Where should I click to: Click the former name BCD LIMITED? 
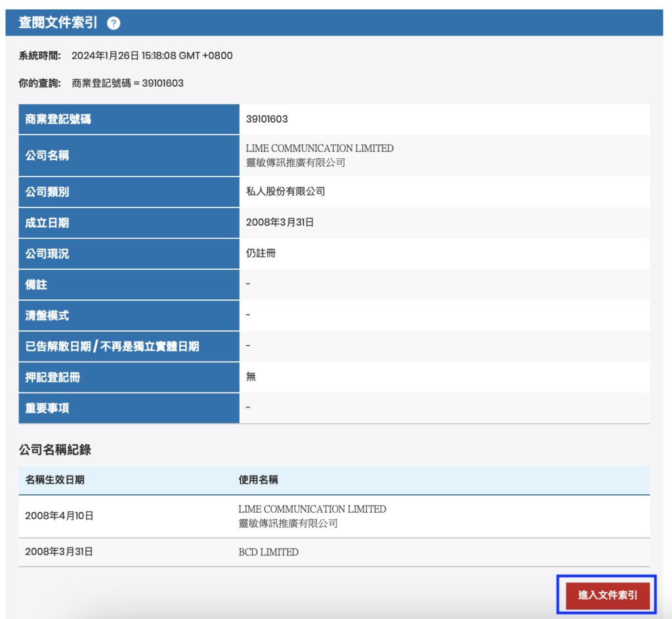coord(268,552)
